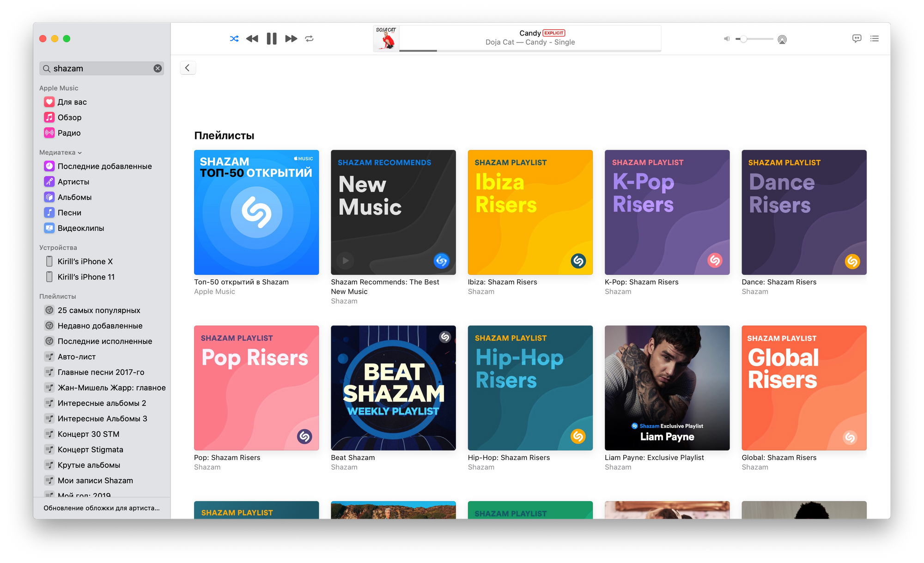Play New Music via cover play button
The image size is (924, 563).
coord(345,260)
